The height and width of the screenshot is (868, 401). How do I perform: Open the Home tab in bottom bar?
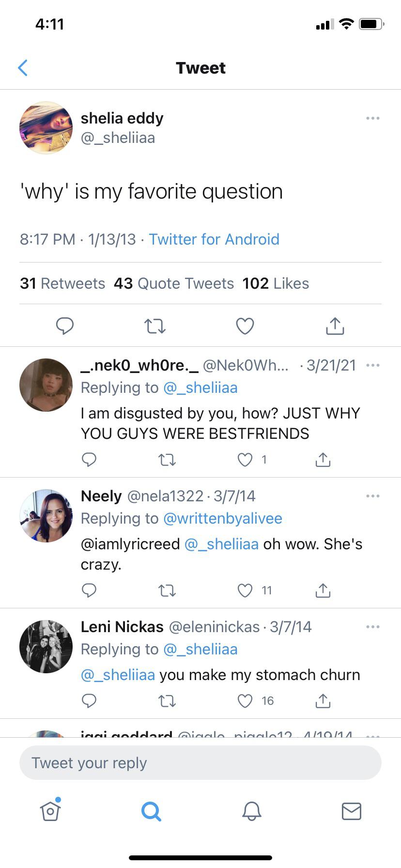pos(50,810)
